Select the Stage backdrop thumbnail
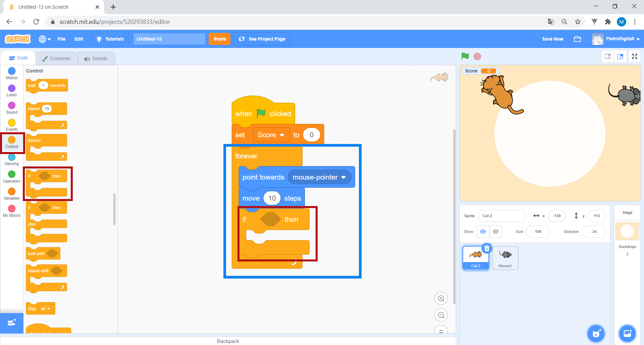 point(627,231)
